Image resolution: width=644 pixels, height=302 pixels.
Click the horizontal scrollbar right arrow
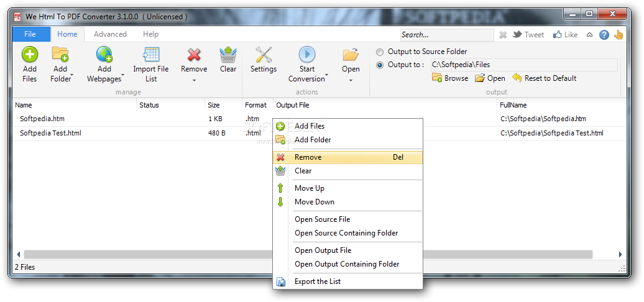click(620, 254)
